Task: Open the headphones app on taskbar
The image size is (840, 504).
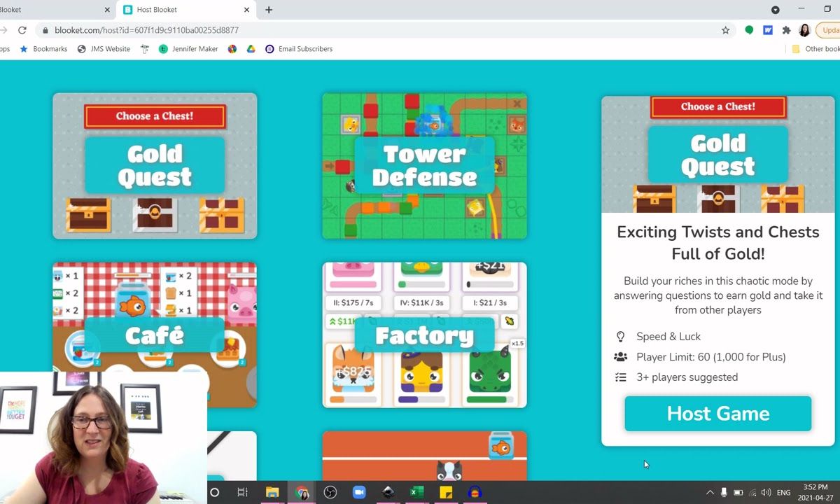Action: pos(475,492)
